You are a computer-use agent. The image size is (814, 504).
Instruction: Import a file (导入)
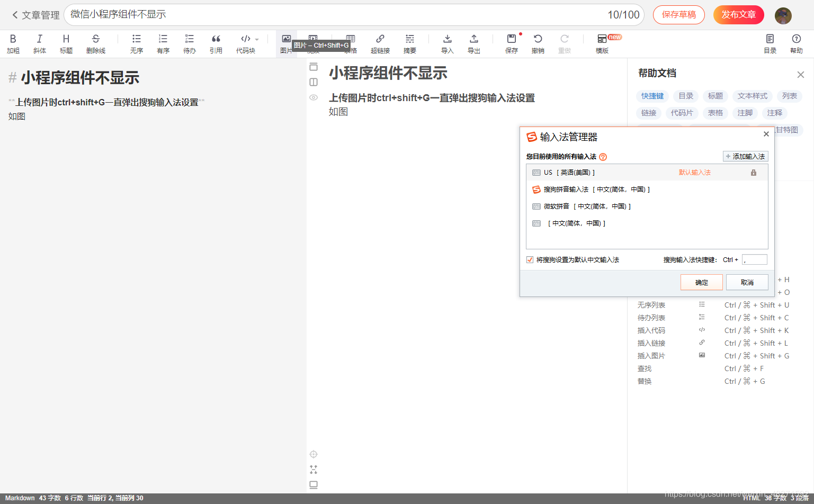click(x=448, y=43)
